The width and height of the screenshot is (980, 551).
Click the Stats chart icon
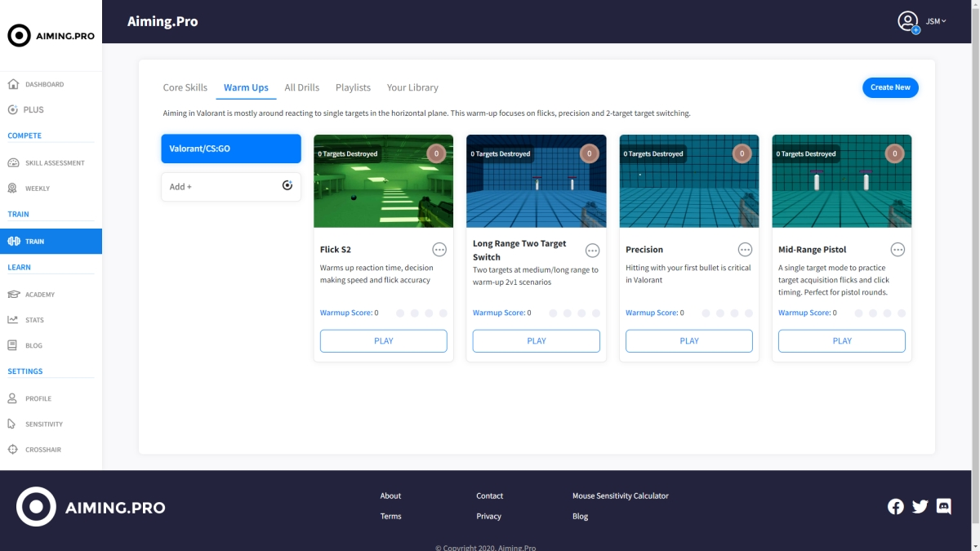point(13,319)
